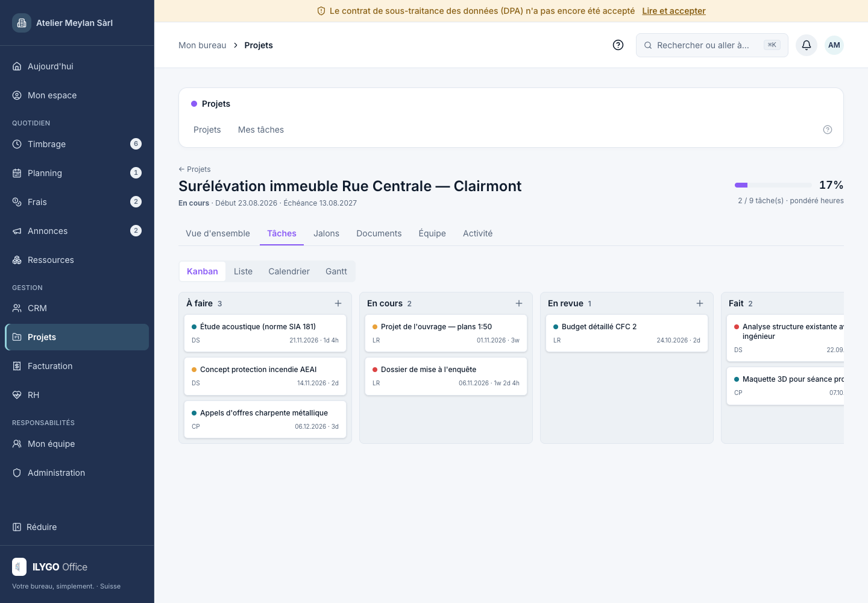Open the AM user avatar menu
The image size is (868, 603).
(834, 45)
